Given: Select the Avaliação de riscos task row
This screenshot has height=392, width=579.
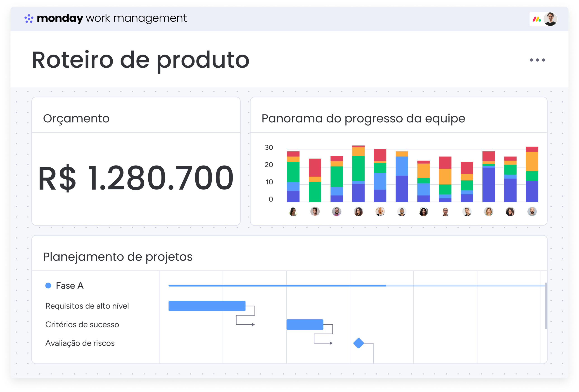Looking at the screenshot, I should tap(80, 343).
